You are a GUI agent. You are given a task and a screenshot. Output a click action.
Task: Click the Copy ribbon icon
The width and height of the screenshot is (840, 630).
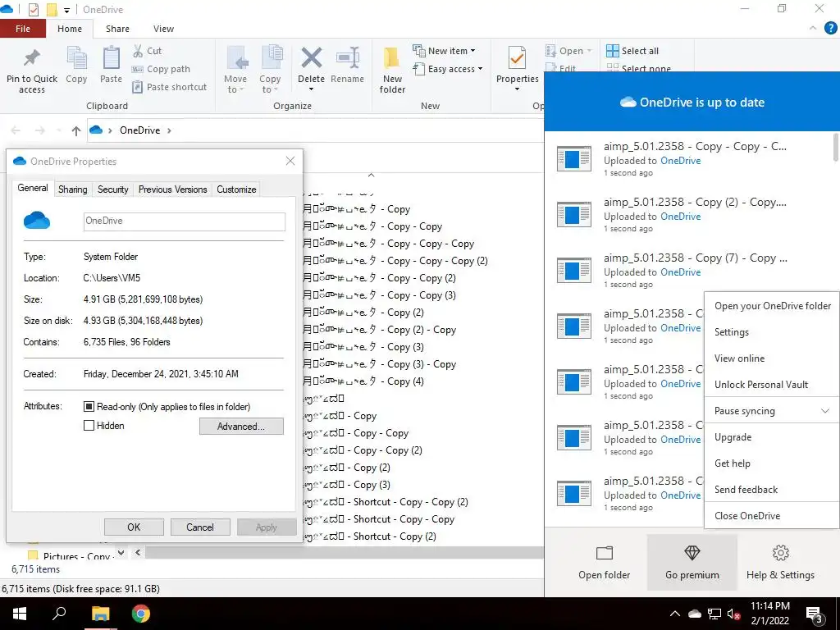tap(76, 58)
